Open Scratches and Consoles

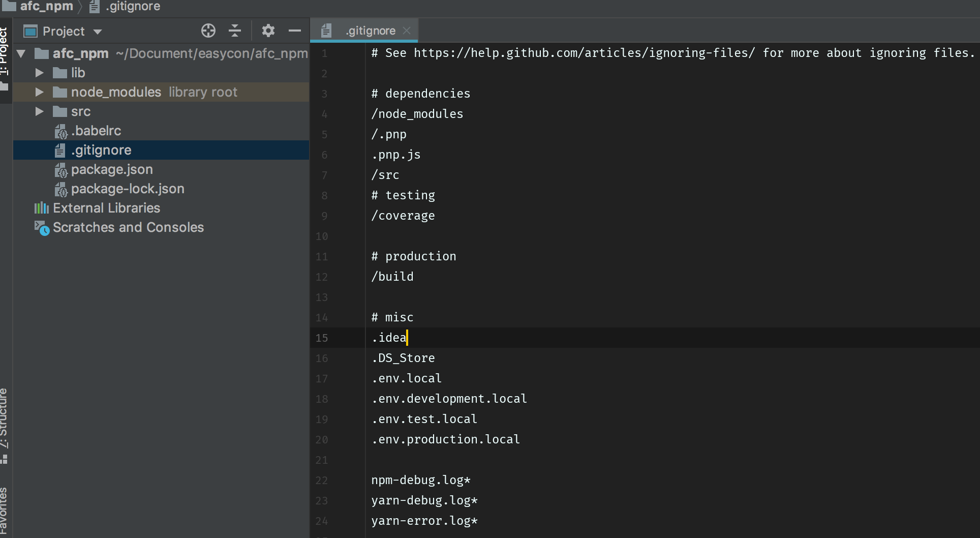(128, 227)
